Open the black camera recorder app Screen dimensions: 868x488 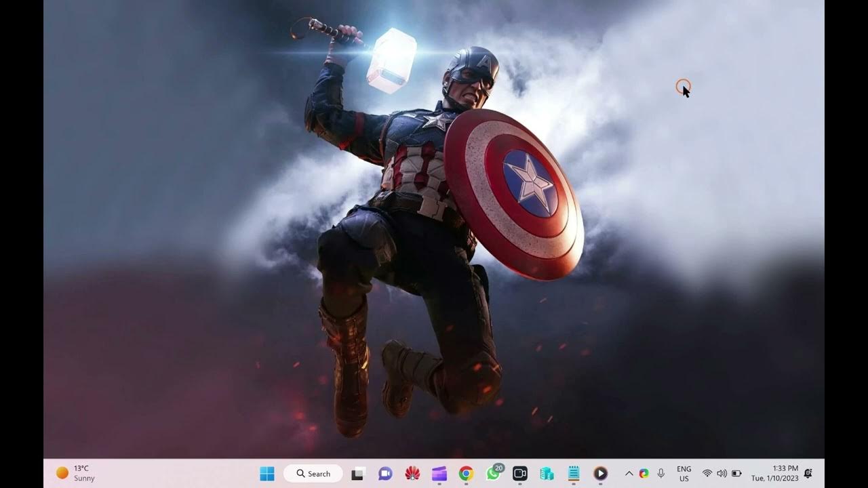tap(520, 474)
